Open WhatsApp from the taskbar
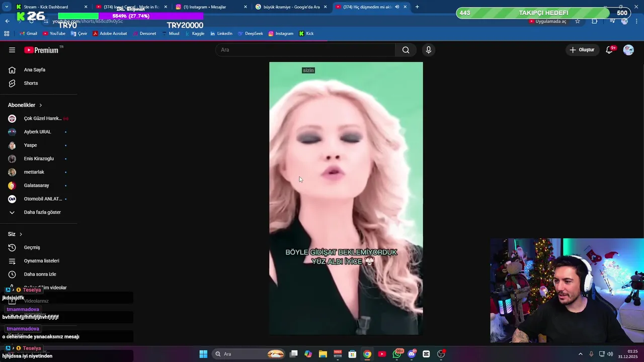The width and height of the screenshot is (644, 362). click(397, 354)
